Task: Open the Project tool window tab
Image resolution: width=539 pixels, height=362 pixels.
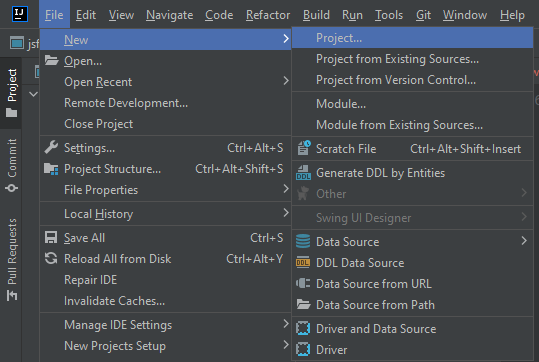Action: tap(11, 93)
